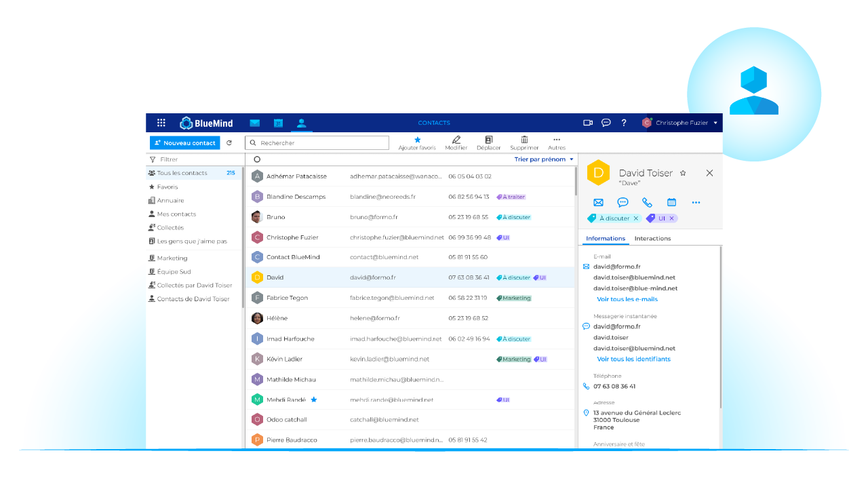Switch to the Mail app icon
The width and height of the screenshot is (868, 502).
pos(255,123)
